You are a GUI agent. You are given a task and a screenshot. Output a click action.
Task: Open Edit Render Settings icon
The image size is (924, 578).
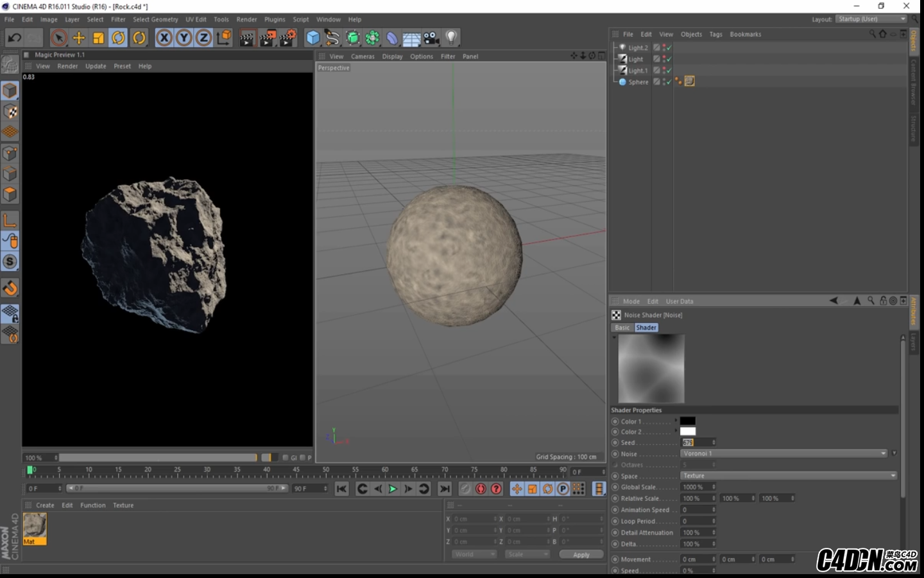click(288, 38)
